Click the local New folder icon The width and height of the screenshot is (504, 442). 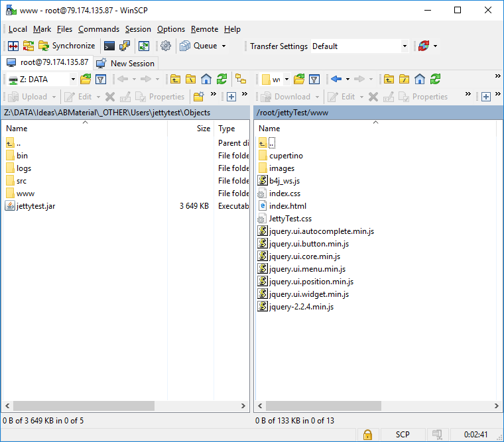point(199,97)
